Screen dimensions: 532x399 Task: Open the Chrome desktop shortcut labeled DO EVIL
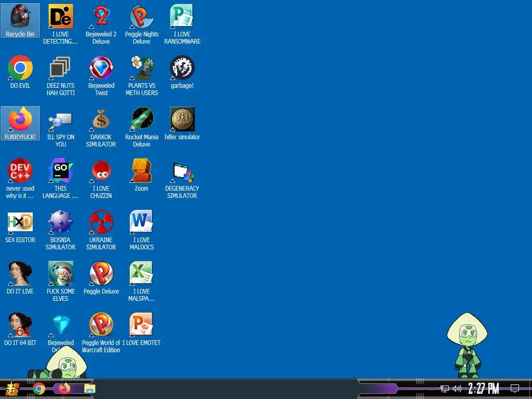coord(20,72)
